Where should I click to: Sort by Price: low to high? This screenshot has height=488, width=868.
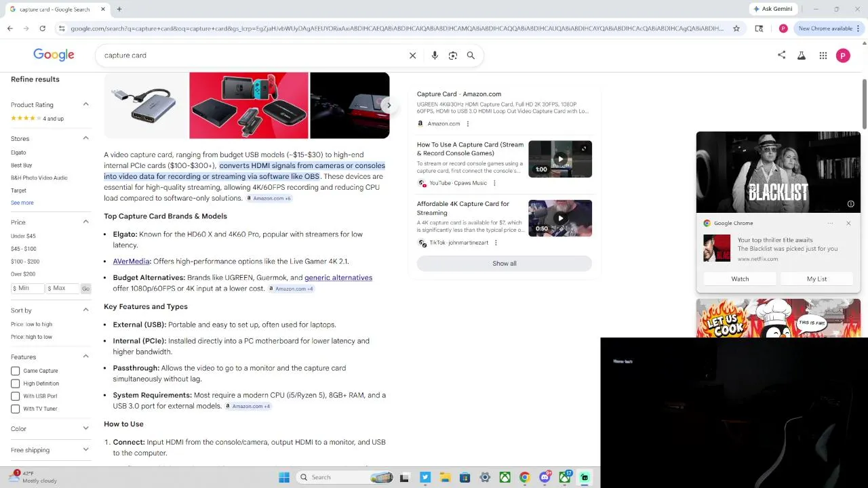click(31, 324)
